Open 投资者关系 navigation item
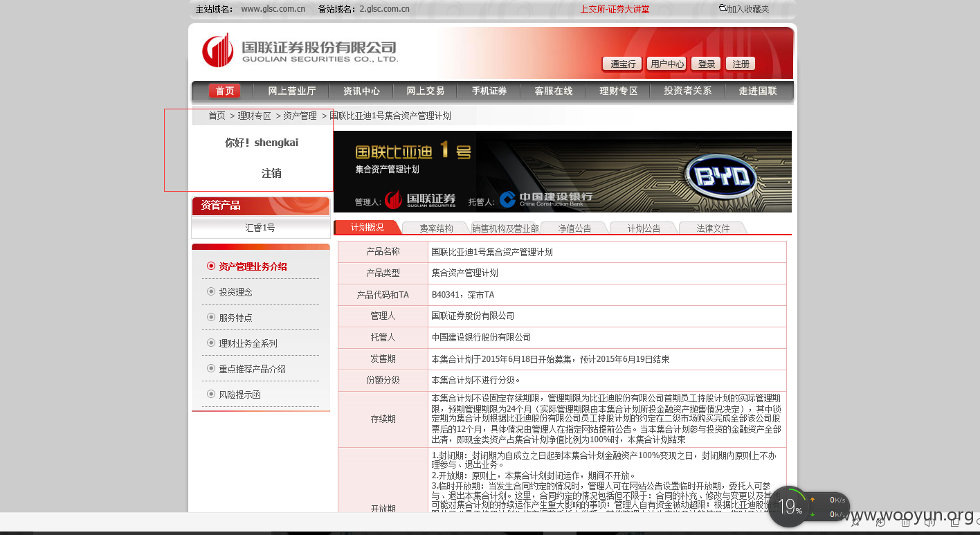The height and width of the screenshot is (535, 980). coord(687,91)
